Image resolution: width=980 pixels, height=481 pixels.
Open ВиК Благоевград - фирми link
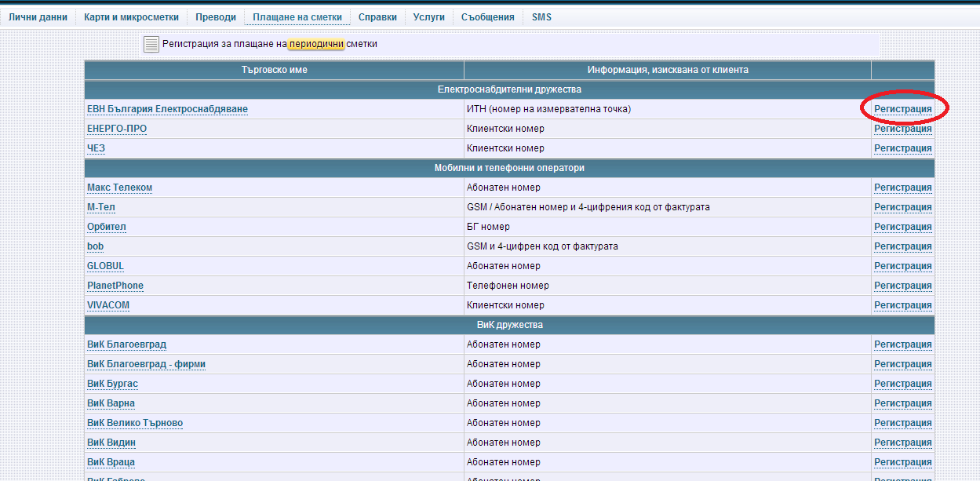click(146, 364)
